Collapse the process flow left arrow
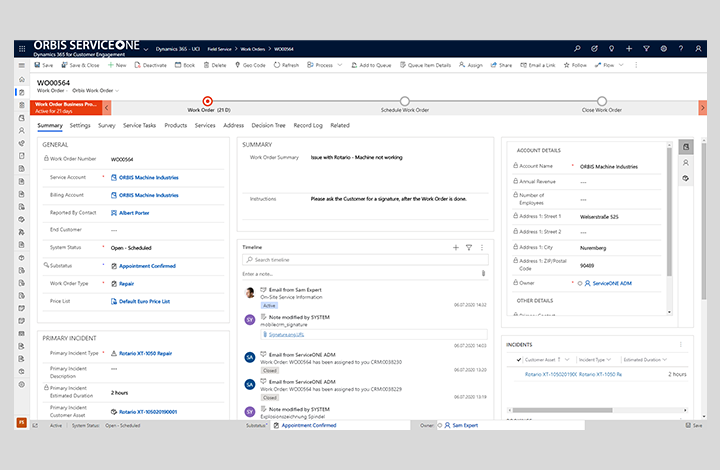 click(x=107, y=108)
